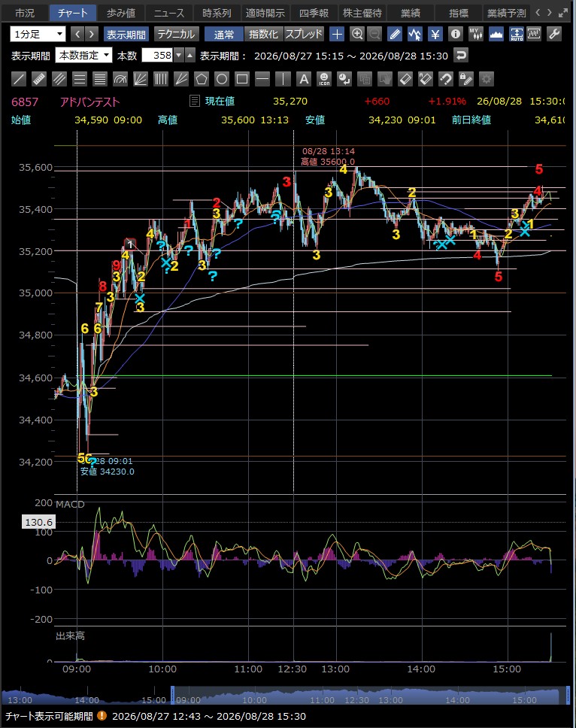
Task: Open the smiley ICON stamp tool
Action: pyautogui.click(x=324, y=79)
